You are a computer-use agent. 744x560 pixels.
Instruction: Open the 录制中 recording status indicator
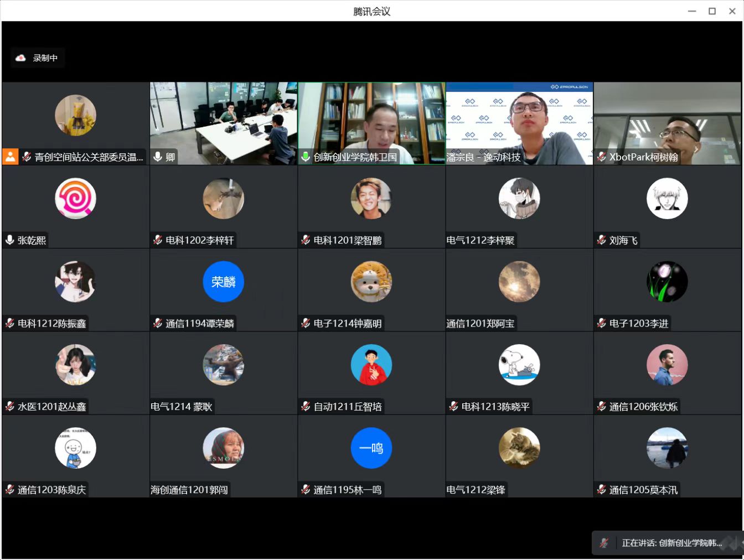pyautogui.click(x=38, y=58)
